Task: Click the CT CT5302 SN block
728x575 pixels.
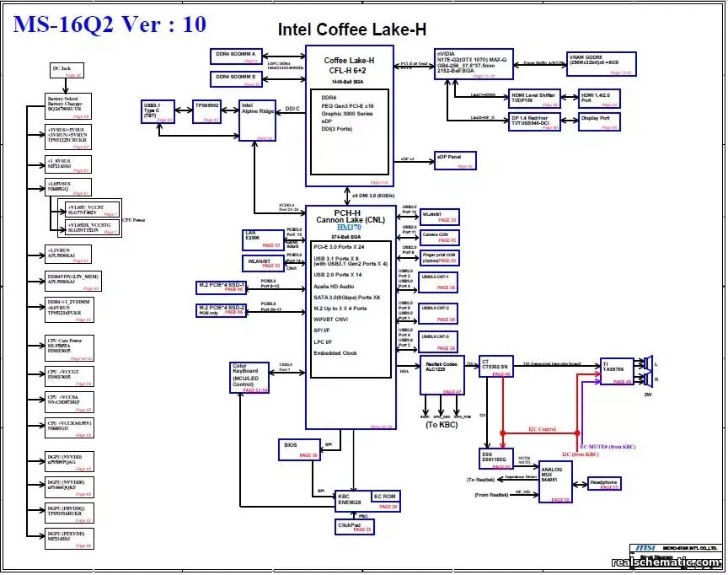Action: pyautogui.click(x=495, y=367)
